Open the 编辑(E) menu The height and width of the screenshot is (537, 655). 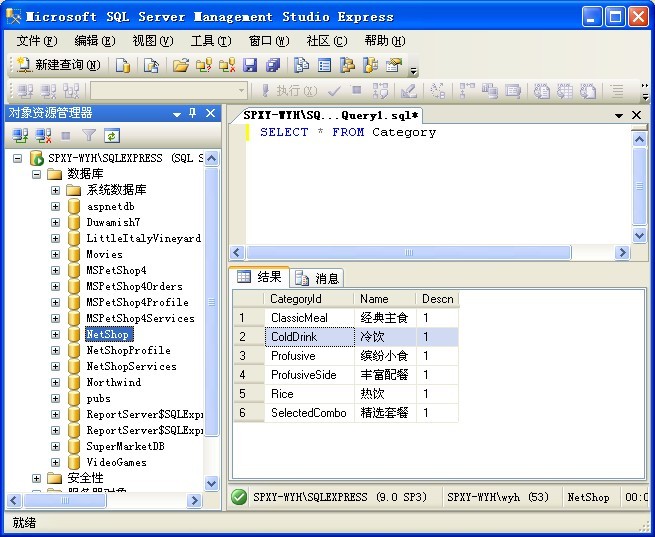pos(94,41)
